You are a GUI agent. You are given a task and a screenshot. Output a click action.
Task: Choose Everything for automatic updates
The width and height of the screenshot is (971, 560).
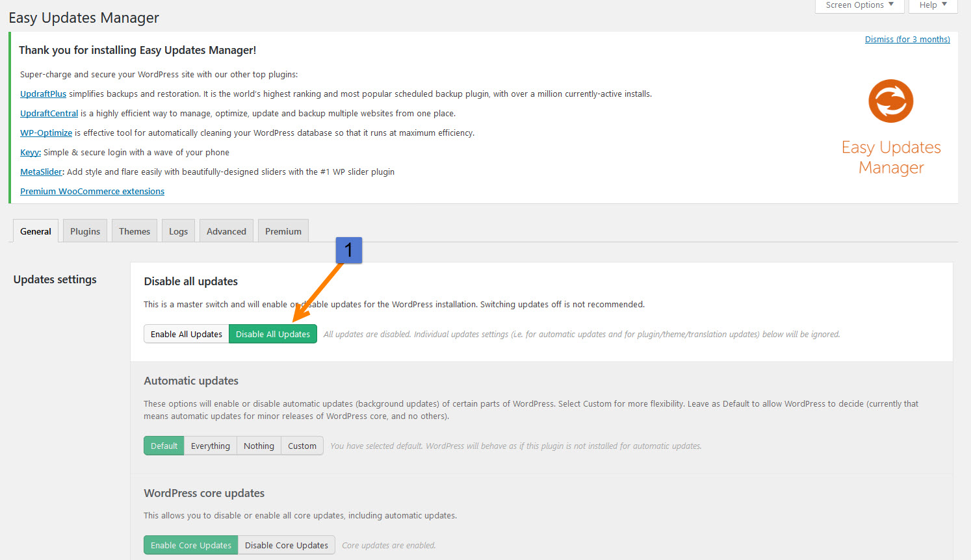[x=211, y=446]
